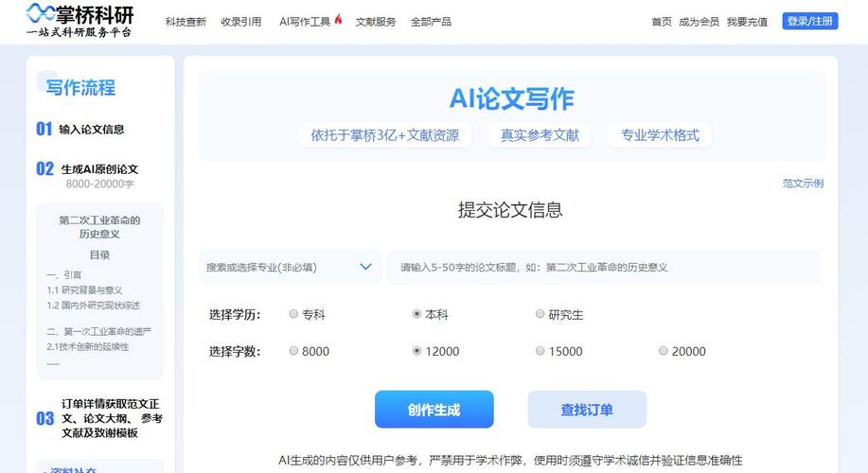Viewport: 868px width, 473px height.
Task: Click the AI生成的内容仅供用户参考 disclaimer
Action: point(510,460)
